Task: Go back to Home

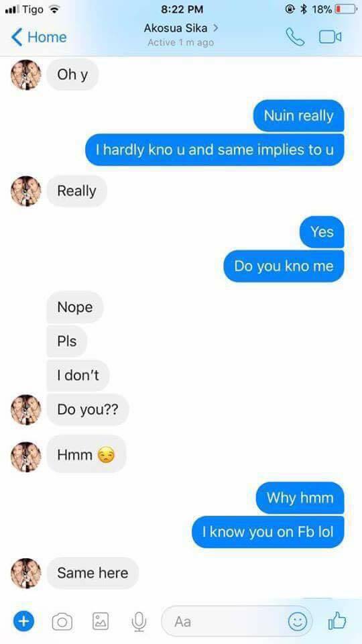Action: tap(39, 38)
